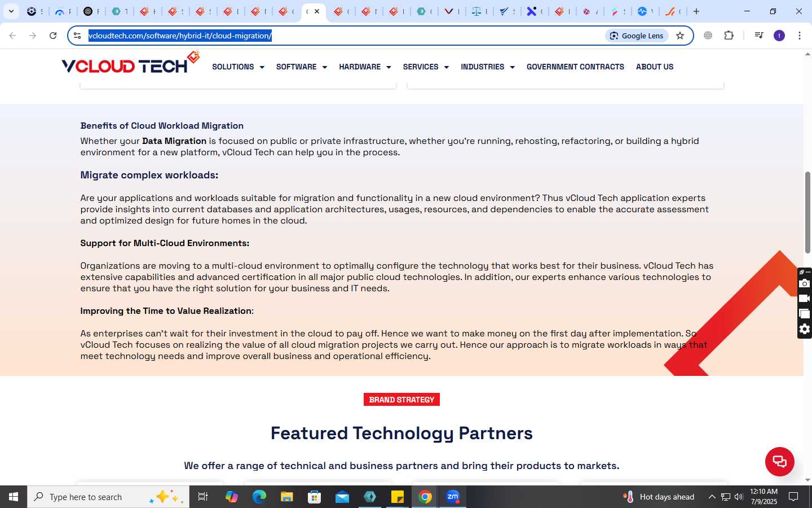The width and height of the screenshot is (812, 508).
Task: Show hidden system tray icons
Action: [712, 497]
